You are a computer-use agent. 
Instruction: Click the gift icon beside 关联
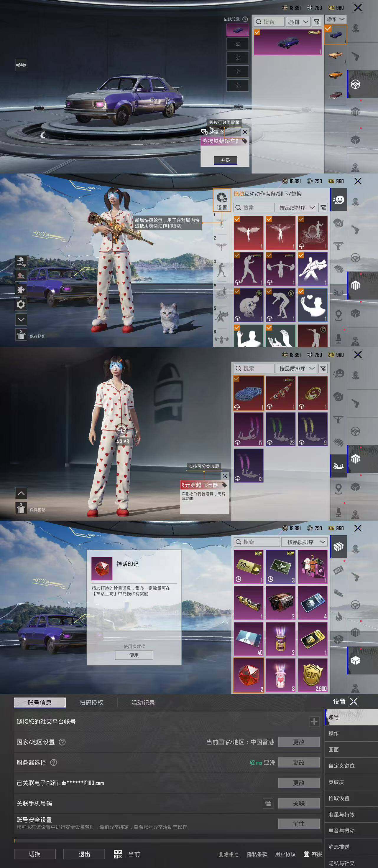[268, 803]
